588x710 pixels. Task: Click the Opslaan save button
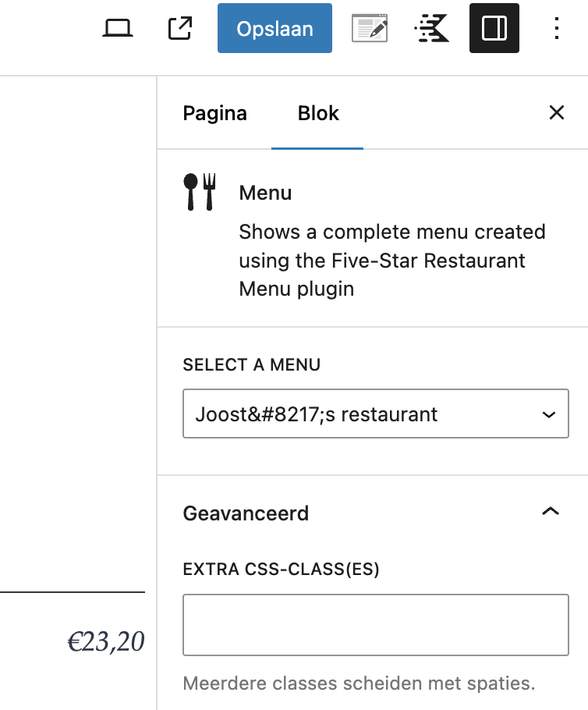(x=275, y=29)
